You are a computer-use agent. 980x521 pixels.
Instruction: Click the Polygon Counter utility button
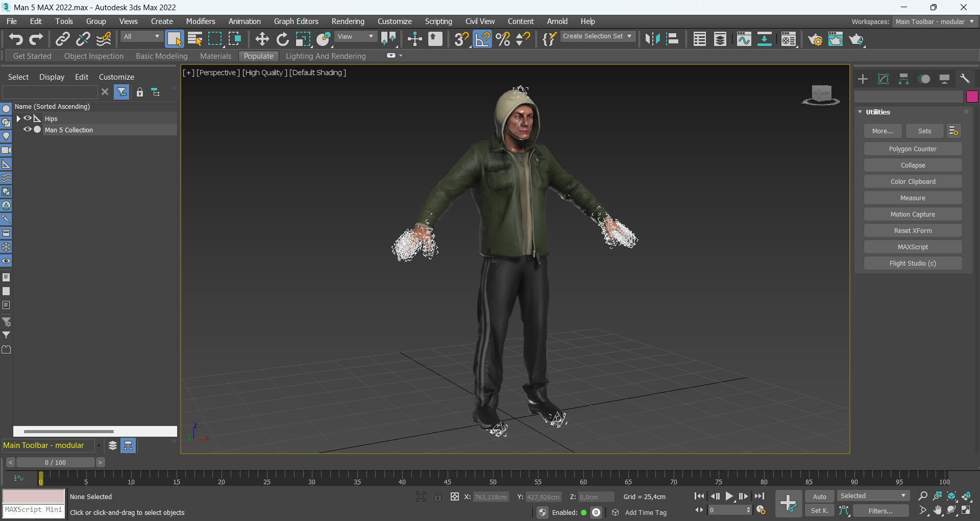913,149
